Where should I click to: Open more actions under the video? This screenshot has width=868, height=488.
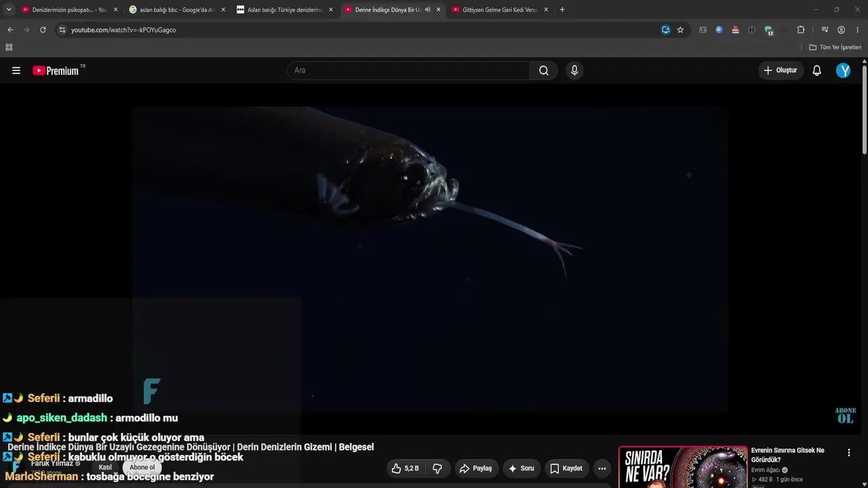point(601,468)
